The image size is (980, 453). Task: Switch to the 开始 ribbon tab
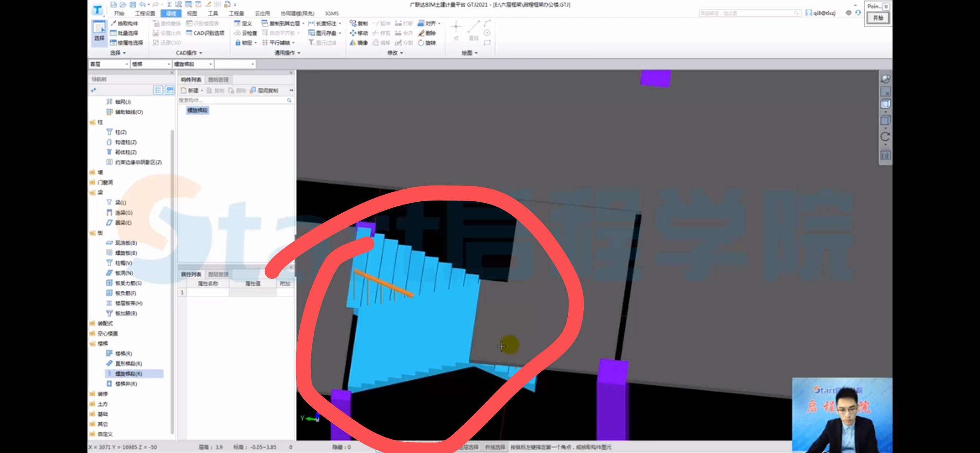[x=119, y=13]
